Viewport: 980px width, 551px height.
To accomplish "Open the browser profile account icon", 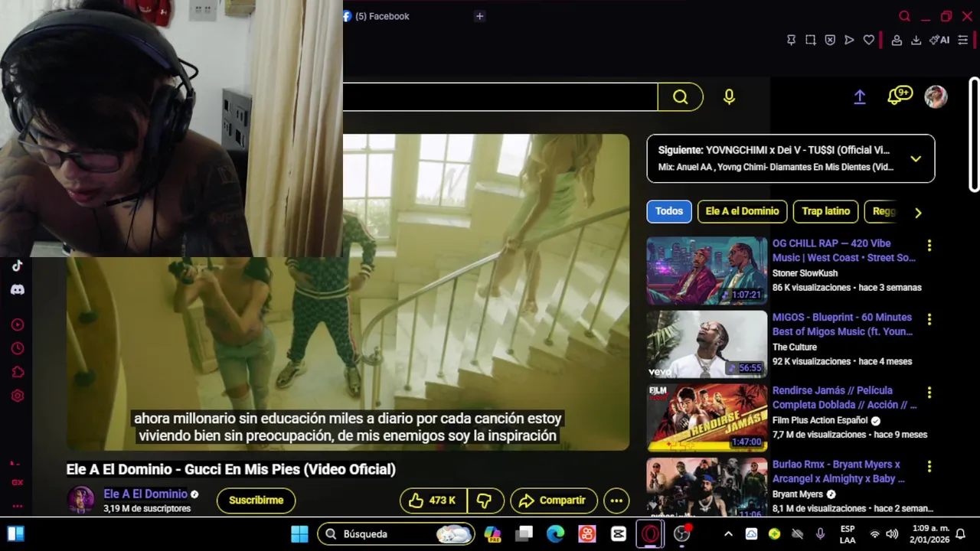I will point(897,40).
